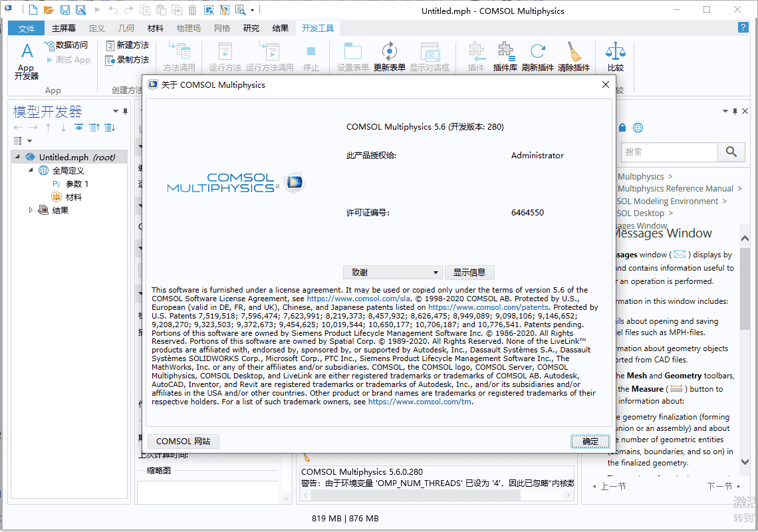The height and width of the screenshot is (532, 758).
Task: Click the 更新表单 update form icon
Action: [x=389, y=57]
